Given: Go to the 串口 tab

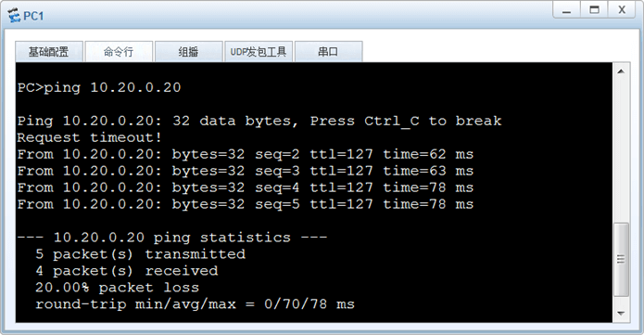Looking at the screenshot, I should (x=328, y=52).
